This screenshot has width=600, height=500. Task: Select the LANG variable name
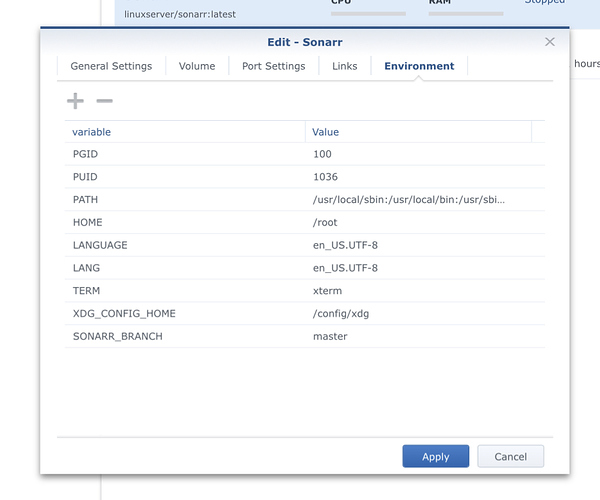pos(86,268)
